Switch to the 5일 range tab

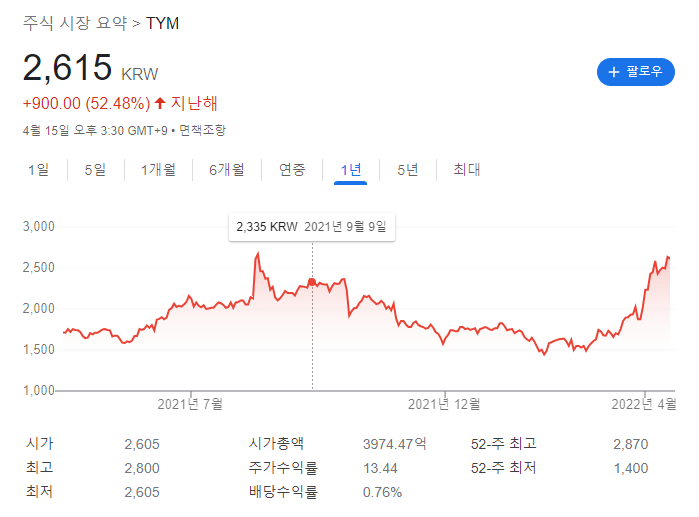(95, 170)
